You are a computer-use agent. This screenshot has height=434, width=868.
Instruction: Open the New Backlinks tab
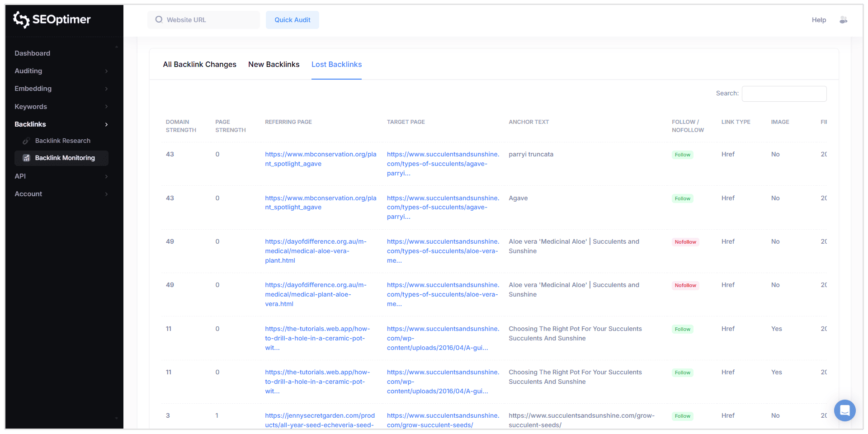(274, 64)
